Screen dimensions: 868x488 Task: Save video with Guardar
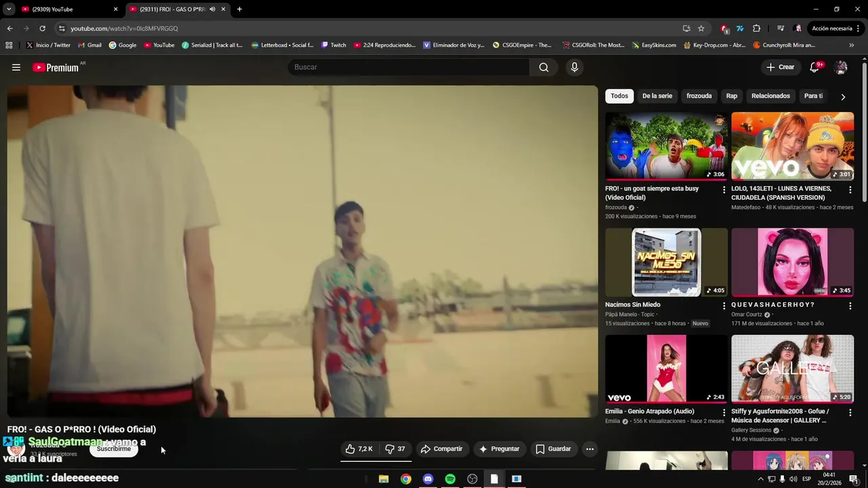[x=553, y=449]
